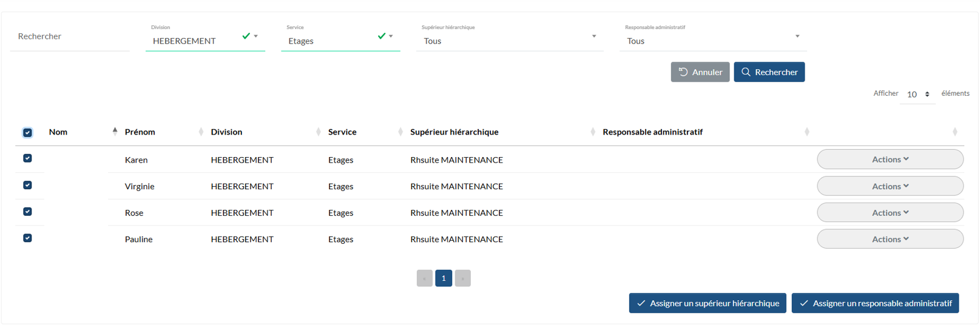
Task: Click the name Pauline
Action: pyautogui.click(x=139, y=239)
